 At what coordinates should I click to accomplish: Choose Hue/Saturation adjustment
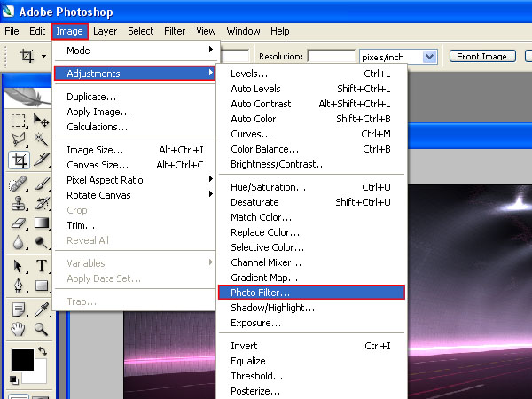pyautogui.click(x=311, y=187)
